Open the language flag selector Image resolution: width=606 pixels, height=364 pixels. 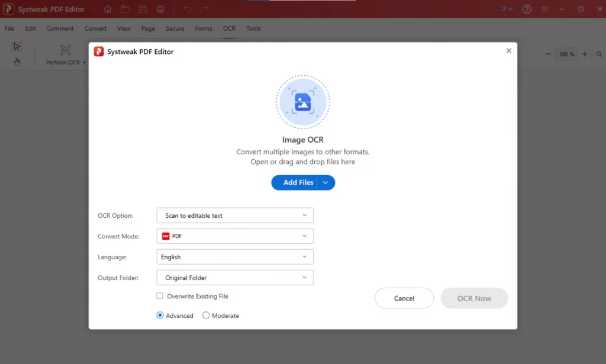point(506,9)
